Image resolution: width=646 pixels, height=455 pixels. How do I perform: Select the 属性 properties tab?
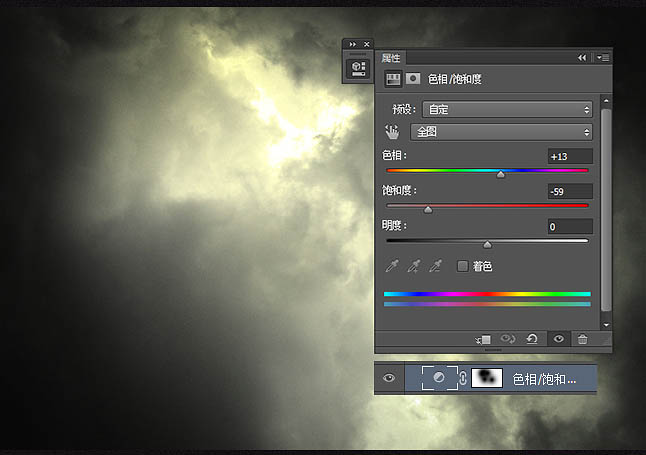pos(391,58)
